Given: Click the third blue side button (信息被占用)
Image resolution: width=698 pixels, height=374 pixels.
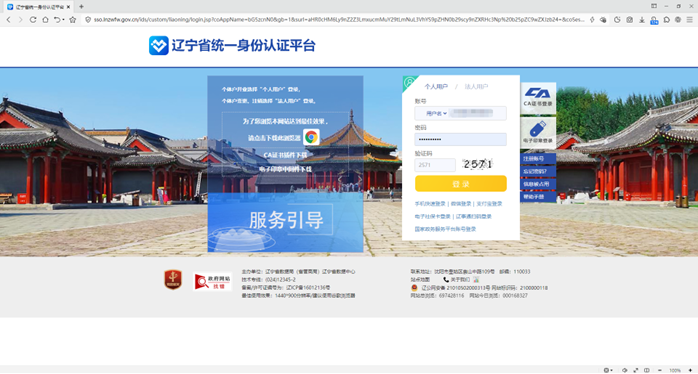Looking at the screenshot, I should [538, 184].
